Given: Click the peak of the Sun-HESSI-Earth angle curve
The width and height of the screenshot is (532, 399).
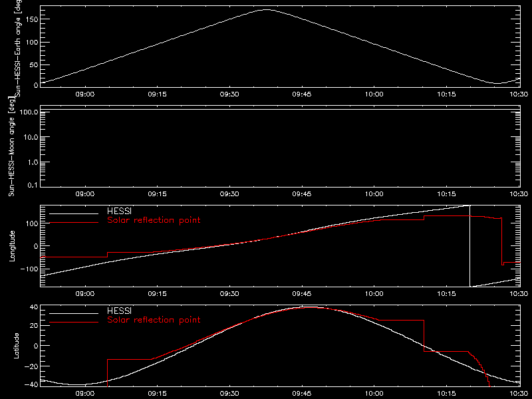Looking at the screenshot, I should 267,10.
